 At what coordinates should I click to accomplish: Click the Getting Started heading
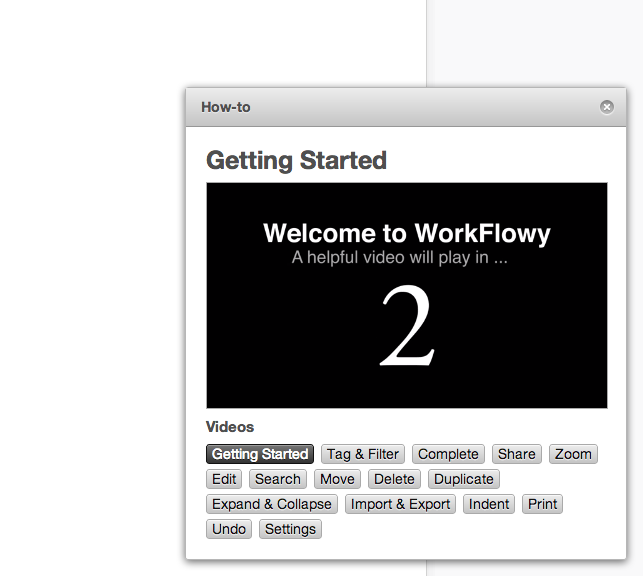[x=296, y=160]
